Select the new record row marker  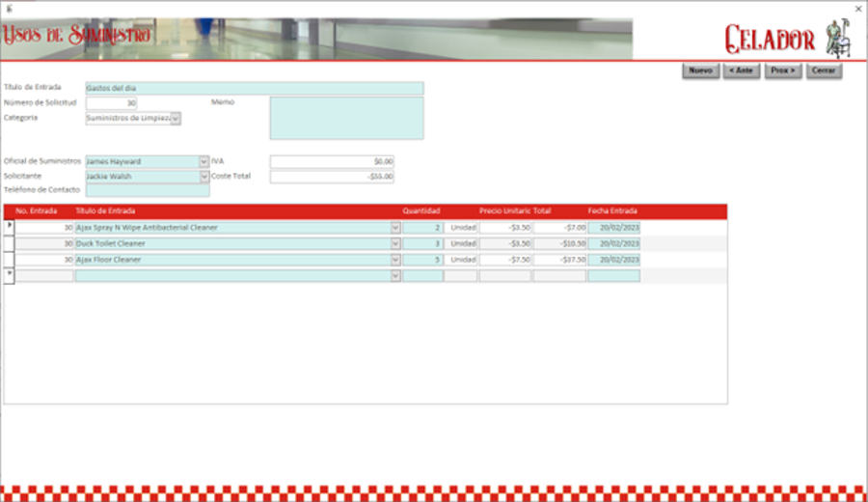click(x=10, y=275)
